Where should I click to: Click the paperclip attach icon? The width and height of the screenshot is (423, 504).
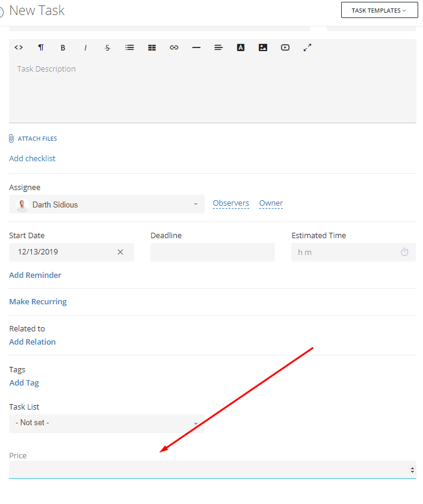point(11,138)
